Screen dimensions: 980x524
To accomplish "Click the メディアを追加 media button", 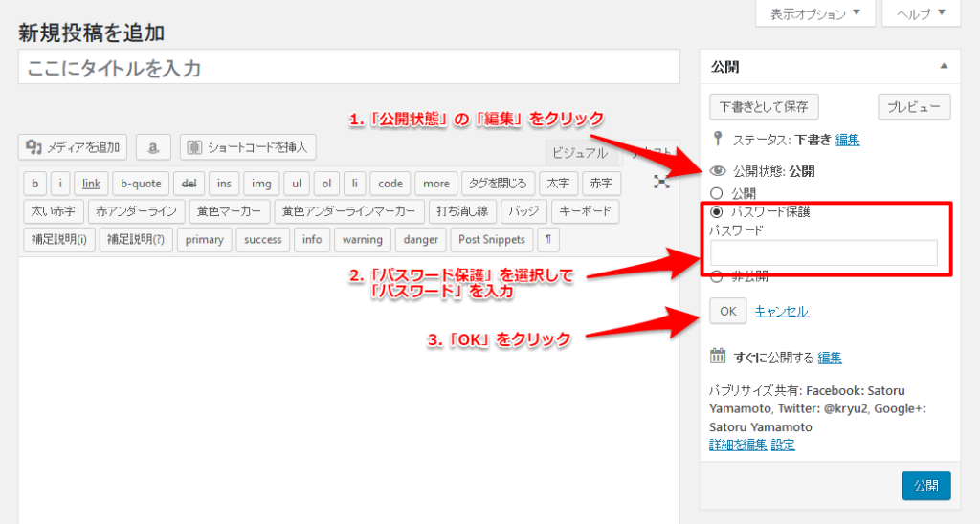I will (x=73, y=147).
